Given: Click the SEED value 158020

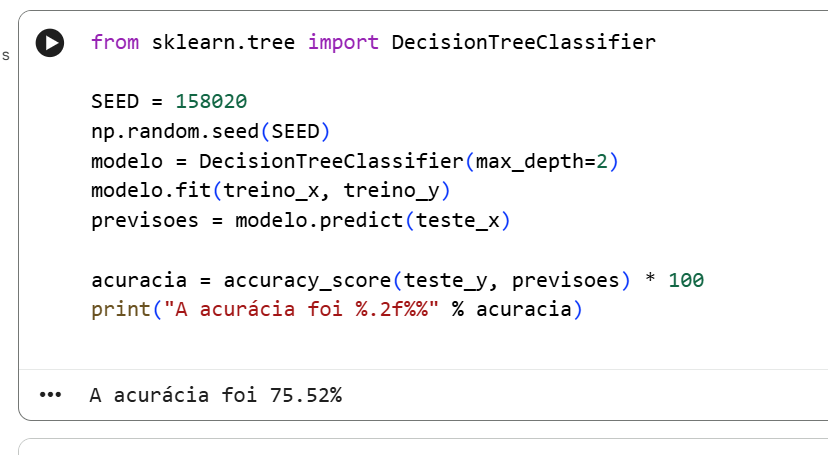Looking at the screenshot, I should click(211, 102).
